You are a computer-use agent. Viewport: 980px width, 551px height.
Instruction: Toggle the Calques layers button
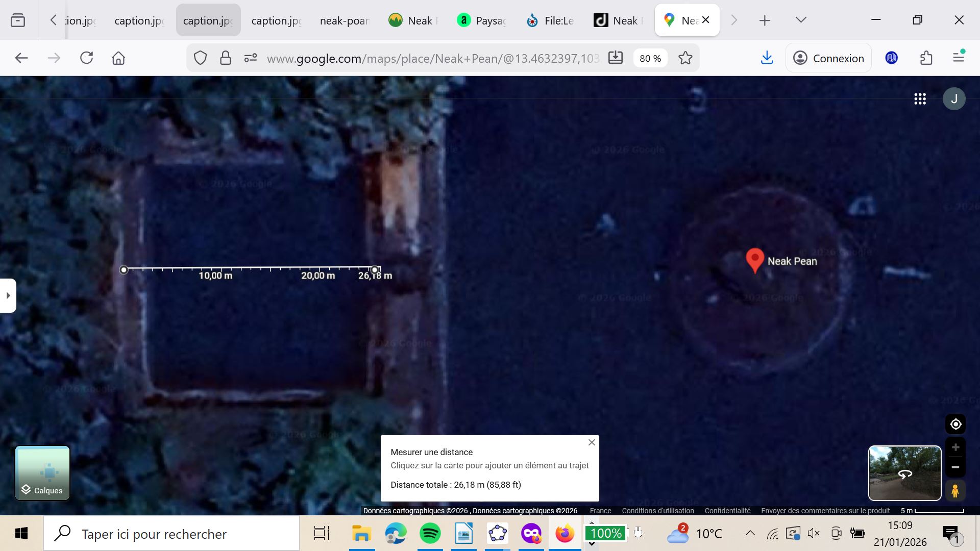coord(42,473)
